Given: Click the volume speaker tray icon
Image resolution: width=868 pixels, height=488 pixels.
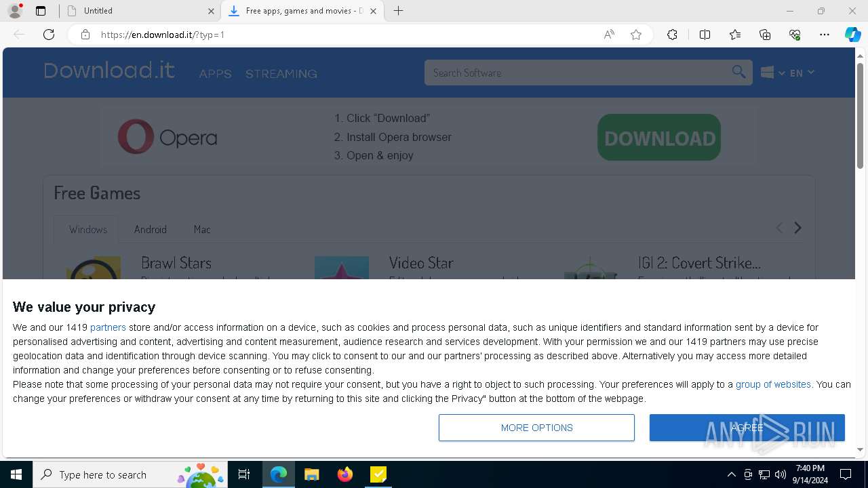Looking at the screenshot, I should pyautogui.click(x=780, y=474).
